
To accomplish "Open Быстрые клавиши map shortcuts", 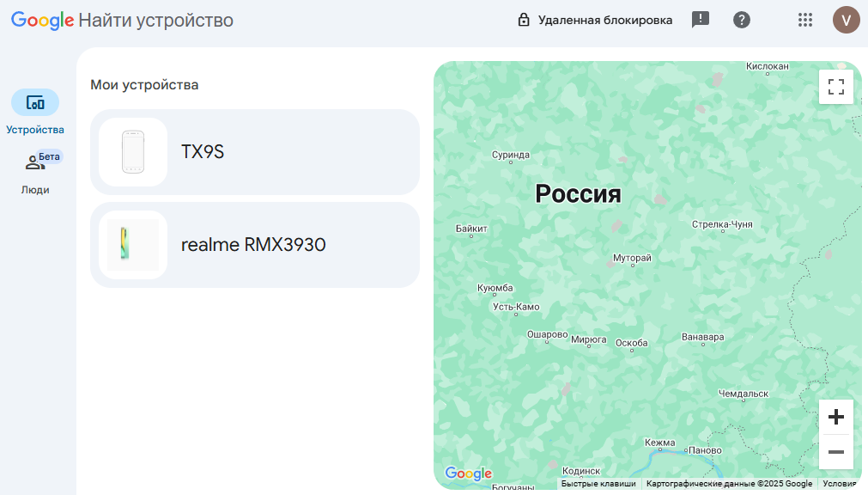I will (598, 483).
